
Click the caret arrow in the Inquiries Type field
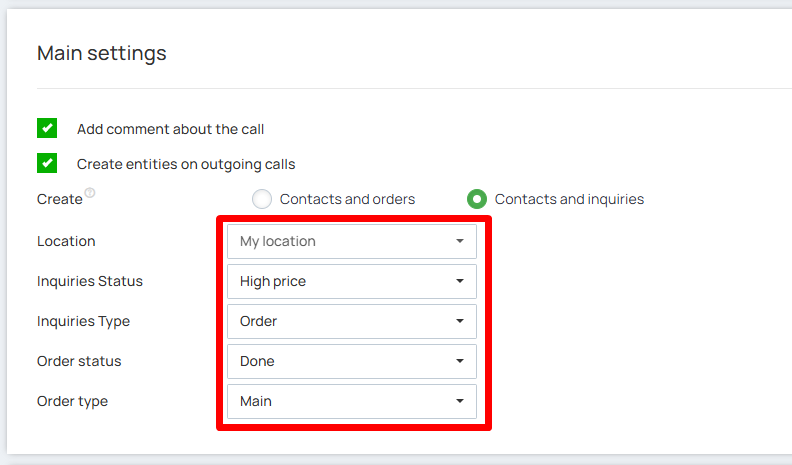click(x=459, y=321)
